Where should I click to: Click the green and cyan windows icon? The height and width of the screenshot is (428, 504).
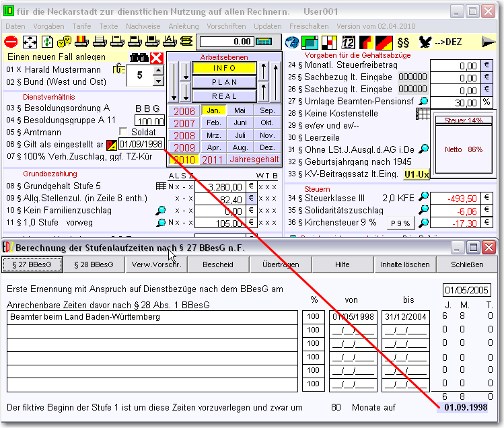pyautogui.click(x=310, y=42)
